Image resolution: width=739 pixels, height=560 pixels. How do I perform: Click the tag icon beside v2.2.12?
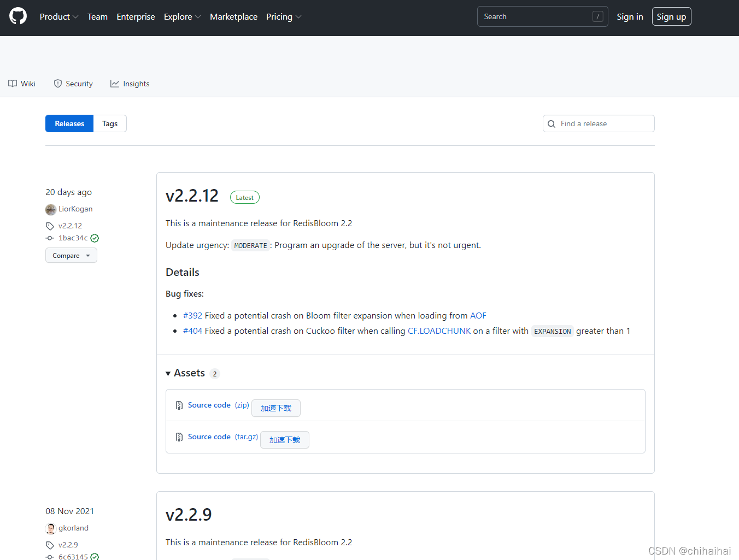click(x=50, y=226)
